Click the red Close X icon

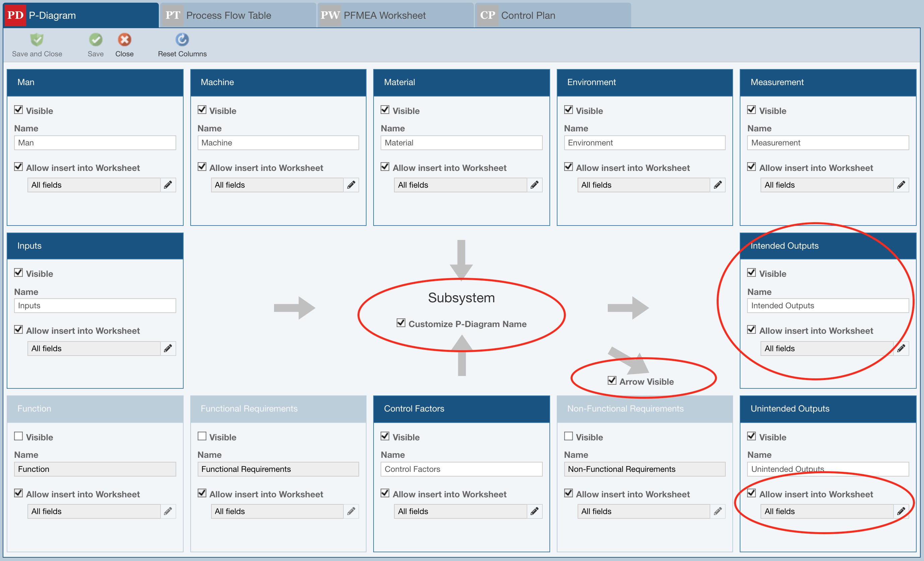(x=125, y=40)
